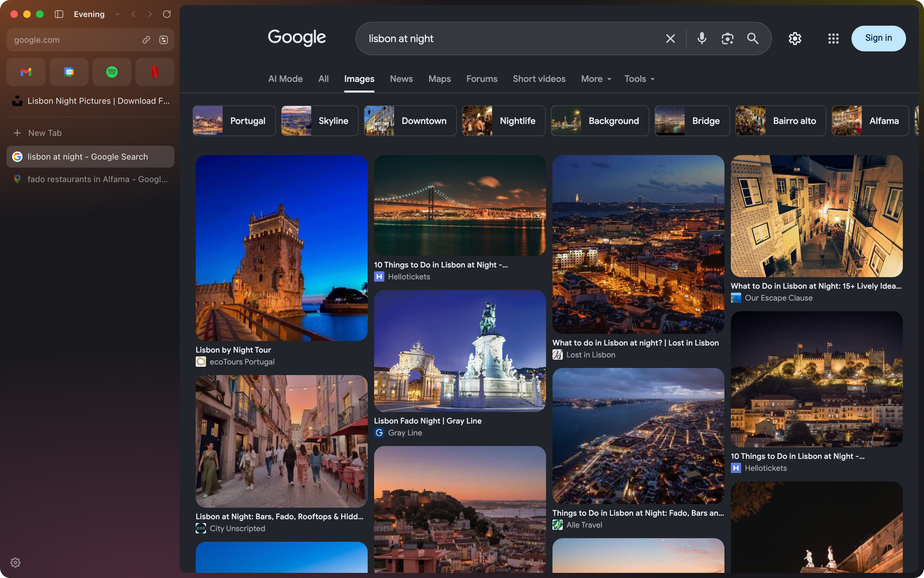Filter images by Bridge chip
Viewport: 924px width, 578px height.
692,121
